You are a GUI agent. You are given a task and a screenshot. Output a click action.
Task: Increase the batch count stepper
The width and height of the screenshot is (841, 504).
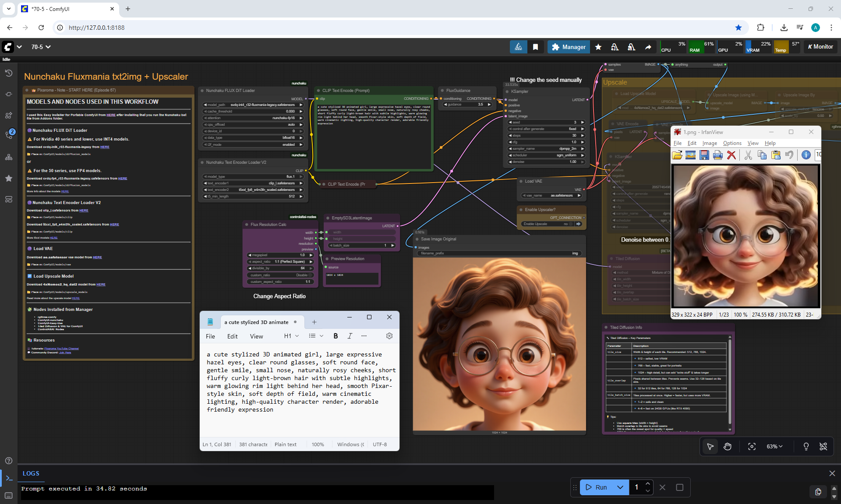coord(647,484)
